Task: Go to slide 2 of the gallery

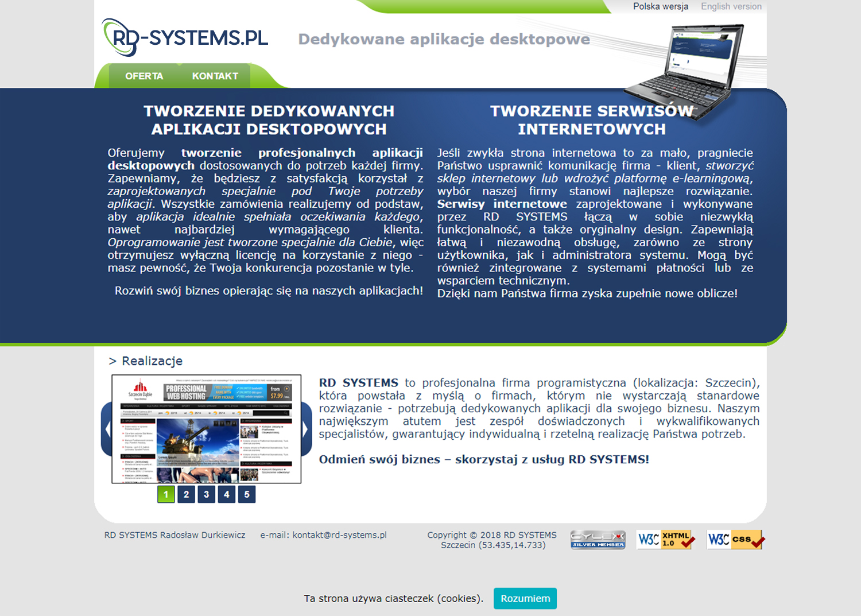Action: click(x=186, y=494)
